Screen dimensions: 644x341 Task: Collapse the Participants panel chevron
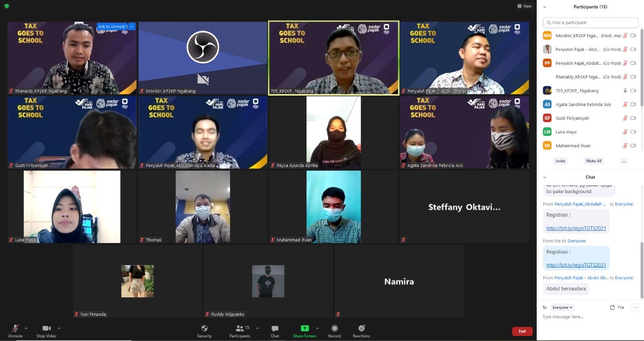544,7
